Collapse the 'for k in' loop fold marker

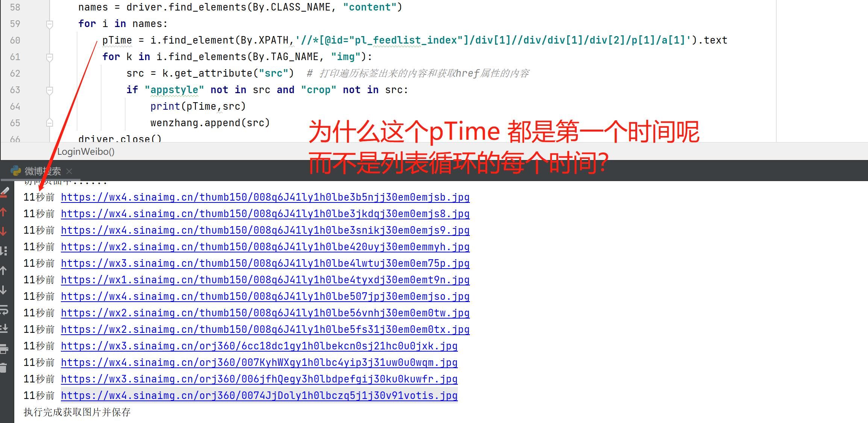tap(49, 57)
